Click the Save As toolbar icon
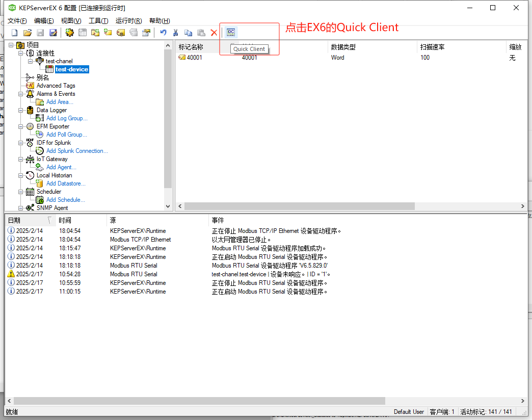 click(54, 33)
